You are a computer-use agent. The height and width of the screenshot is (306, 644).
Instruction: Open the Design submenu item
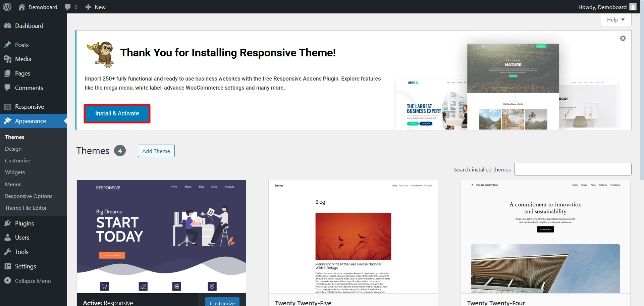(x=13, y=149)
